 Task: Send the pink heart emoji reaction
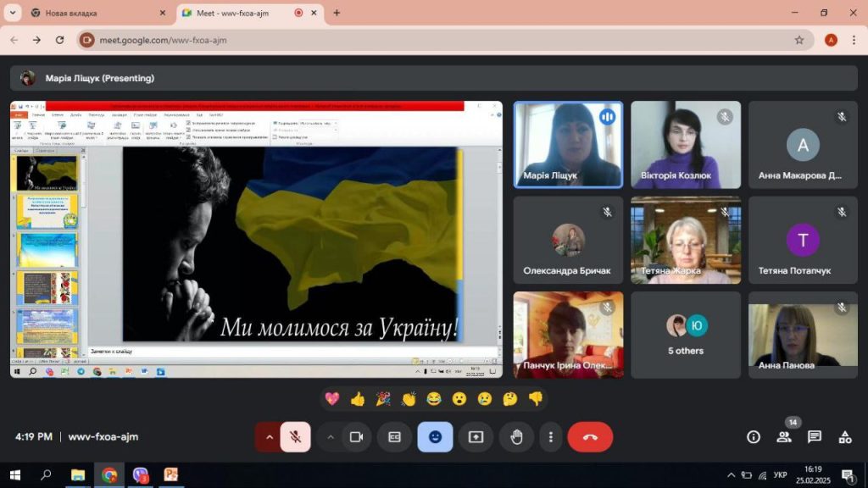coord(332,398)
